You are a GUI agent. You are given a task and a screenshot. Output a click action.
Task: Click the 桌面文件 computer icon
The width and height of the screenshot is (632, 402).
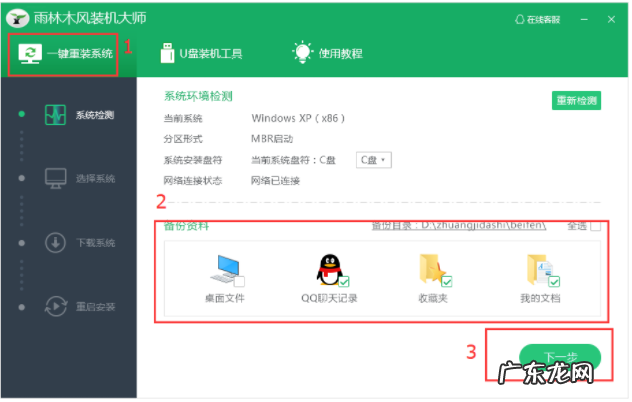[x=225, y=269]
